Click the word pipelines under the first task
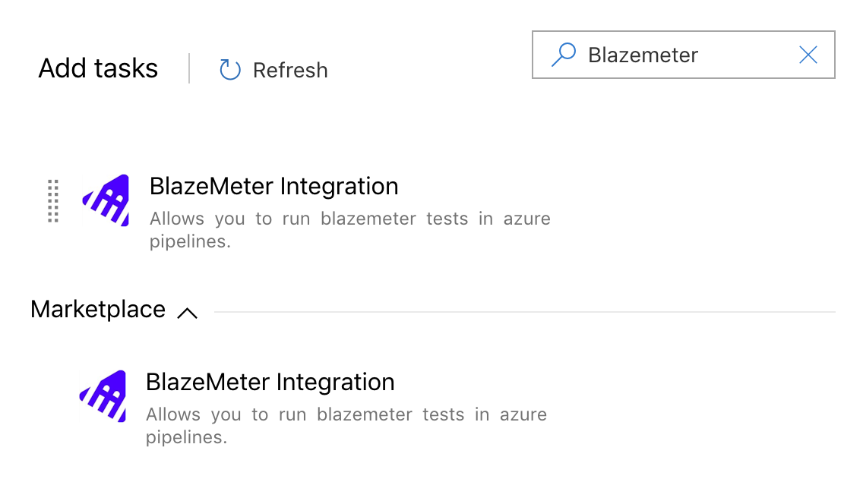 pos(190,241)
